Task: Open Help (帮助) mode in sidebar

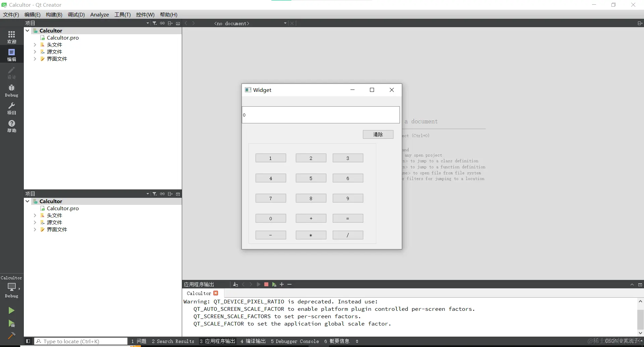Action: [x=12, y=126]
